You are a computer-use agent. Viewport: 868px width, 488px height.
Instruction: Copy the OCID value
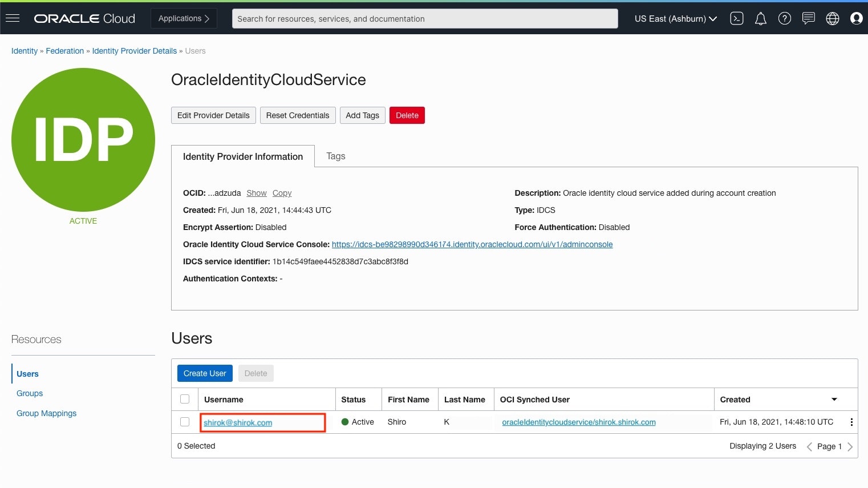[x=282, y=193]
